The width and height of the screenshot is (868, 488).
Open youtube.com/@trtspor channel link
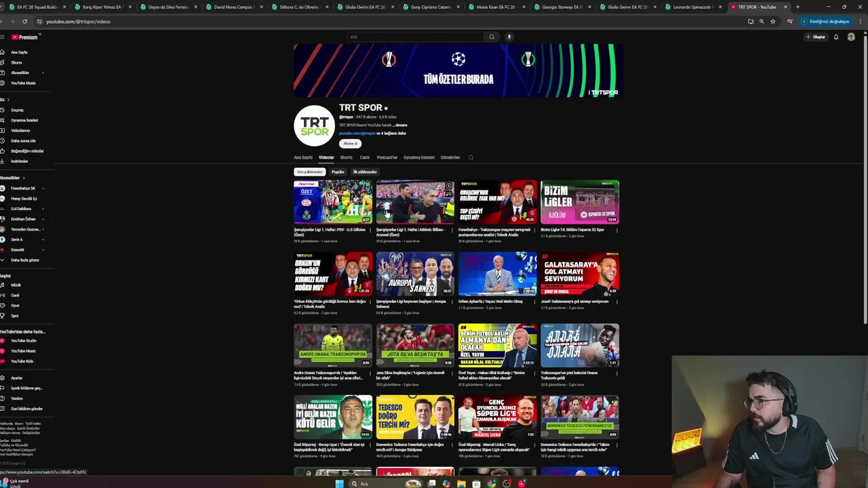tap(357, 134)
